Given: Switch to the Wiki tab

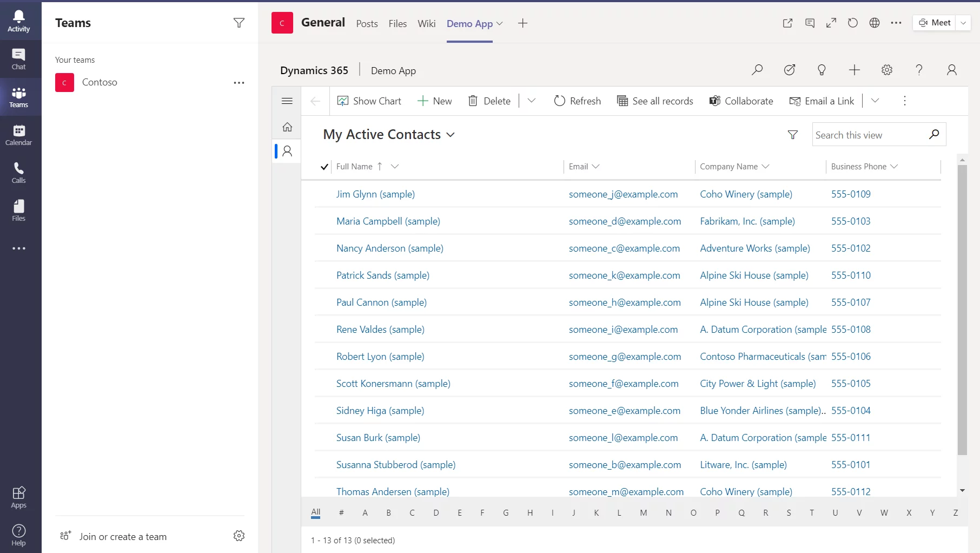Looking at the screenshot, I should pos(426,24).
